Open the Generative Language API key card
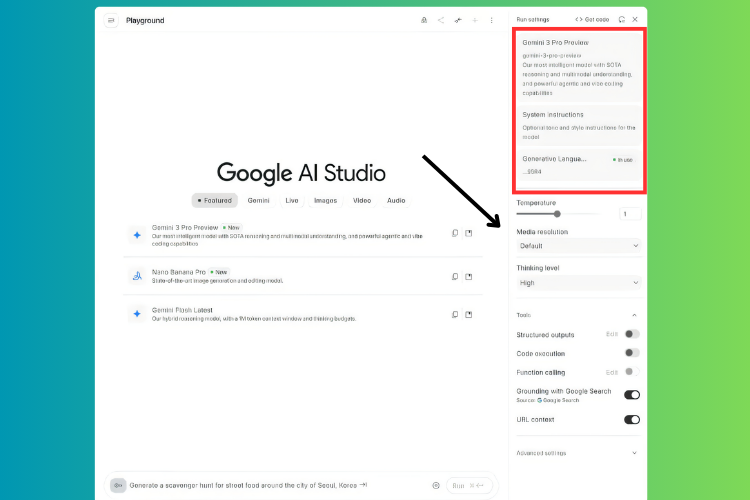The height and width of the screenshot is (500, 750). click(x=579, y=165)
